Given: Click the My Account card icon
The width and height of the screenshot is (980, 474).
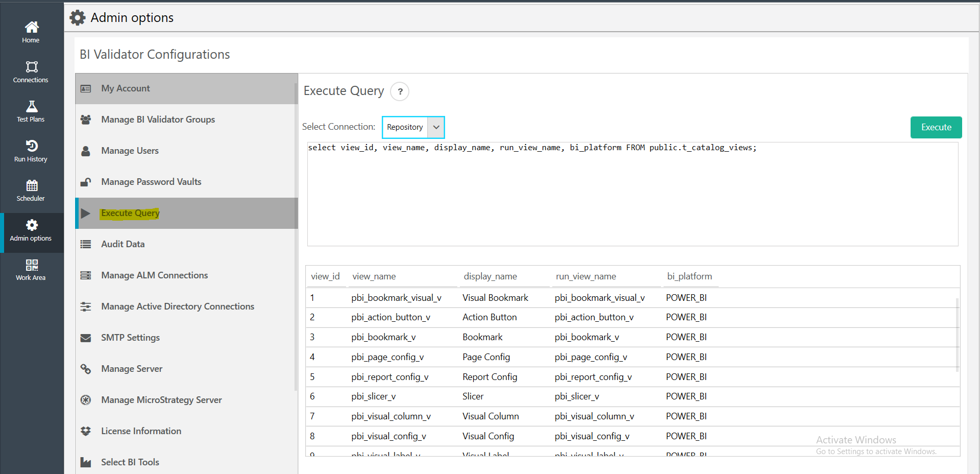Looking at the screenshot, I should point(86,89).
